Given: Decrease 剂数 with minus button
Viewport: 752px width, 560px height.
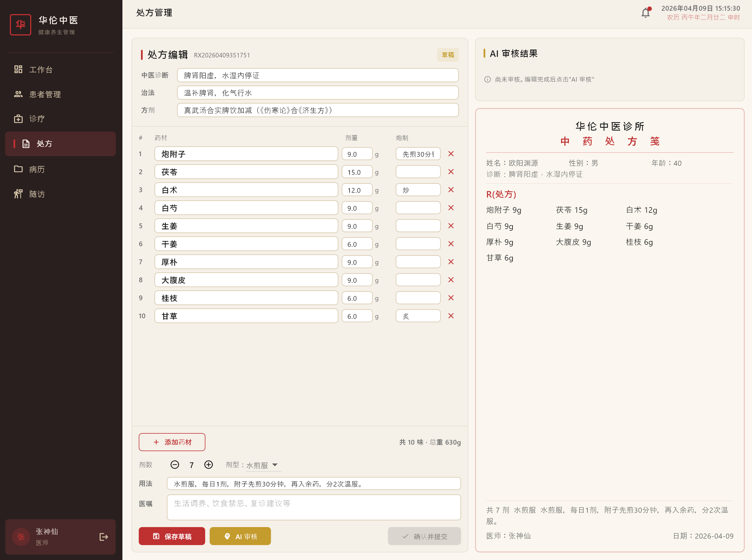Looking at the screenshot, I should (174, 465).
